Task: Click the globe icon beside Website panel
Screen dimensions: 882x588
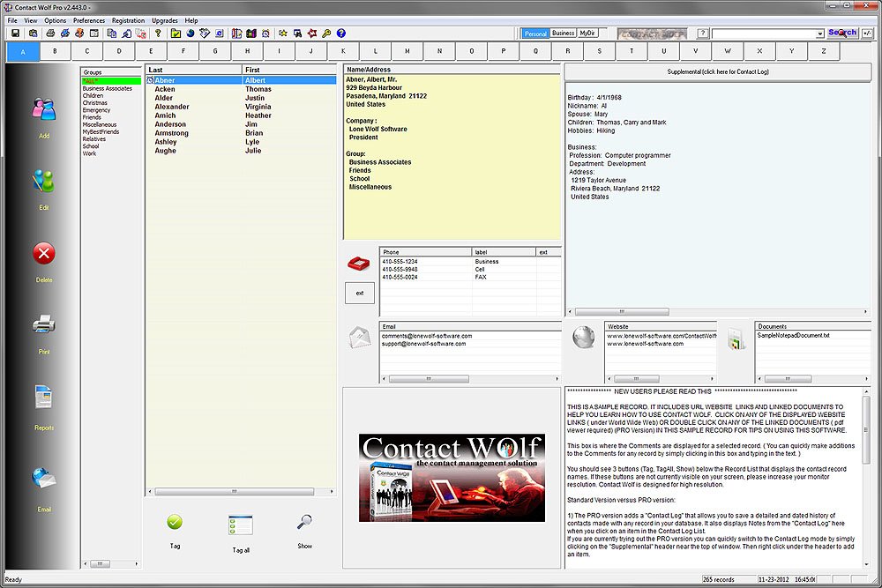Action: 584,337
